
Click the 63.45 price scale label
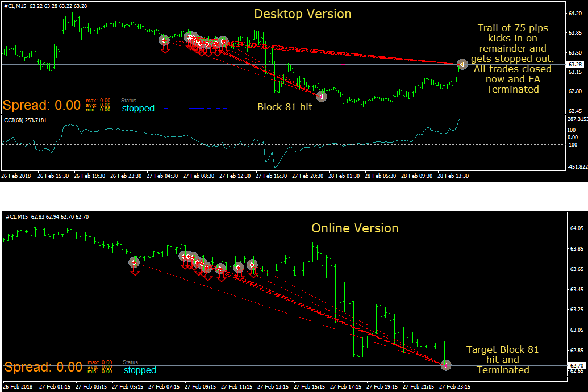tap(577, 290)
